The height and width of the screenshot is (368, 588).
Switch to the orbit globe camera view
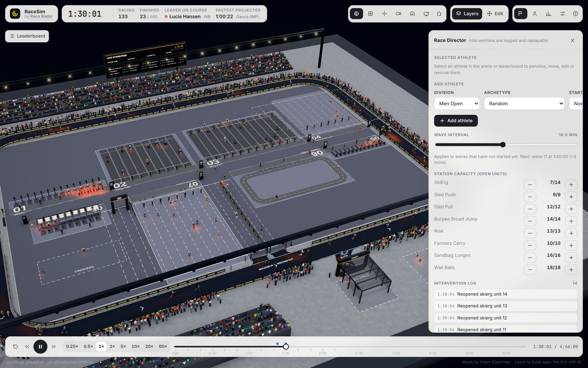(356, 14)
